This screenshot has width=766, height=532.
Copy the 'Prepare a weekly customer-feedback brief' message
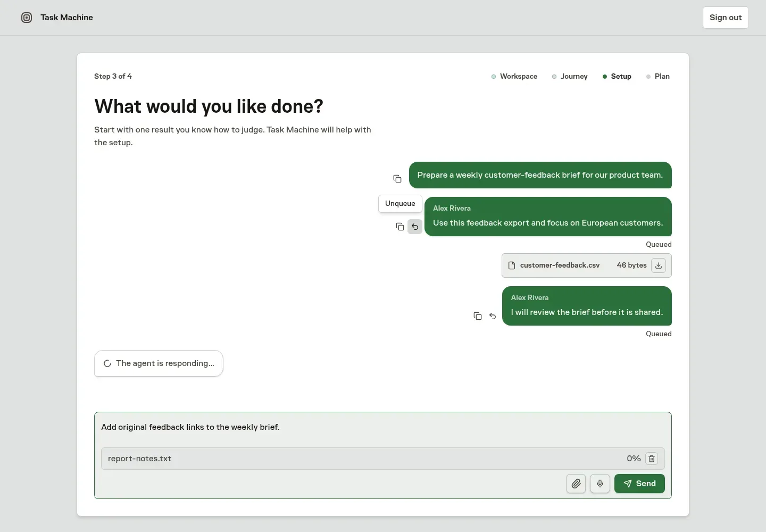tap(397, 179)
